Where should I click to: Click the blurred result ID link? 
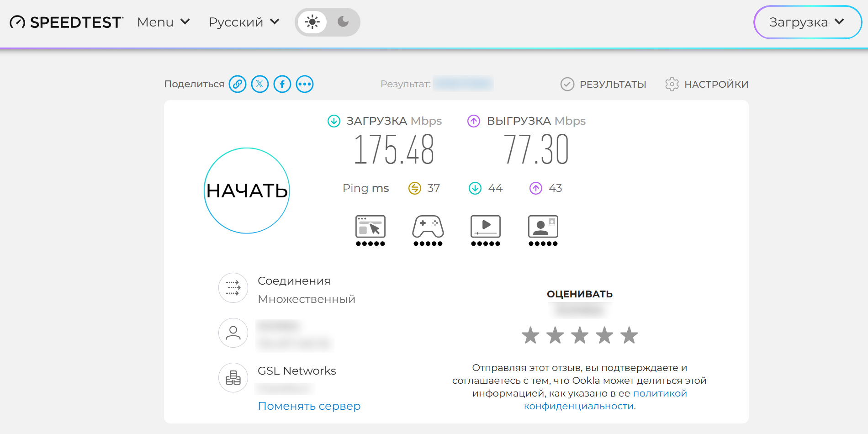(x=463, y=84)
